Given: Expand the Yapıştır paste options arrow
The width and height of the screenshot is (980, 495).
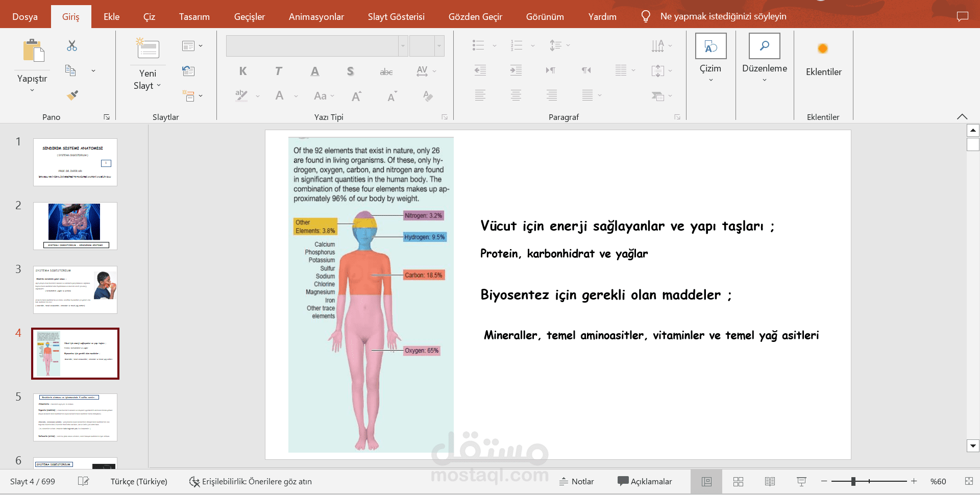Looking at the screenshot, I should pyautogui.click(x=32, y=90).
